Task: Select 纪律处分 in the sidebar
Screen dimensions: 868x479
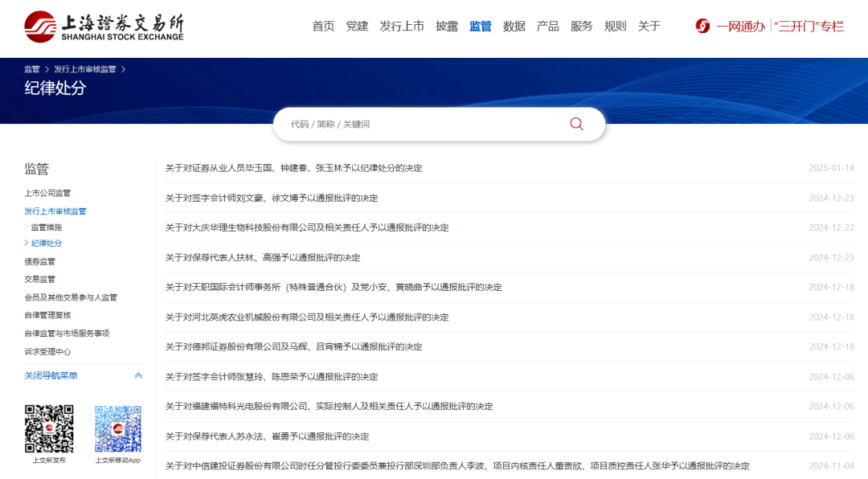Action: point(47,244)
